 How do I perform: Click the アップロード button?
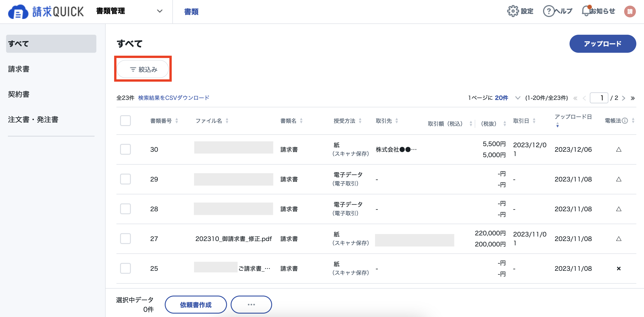pyautogui.click(x=602, y=44)
